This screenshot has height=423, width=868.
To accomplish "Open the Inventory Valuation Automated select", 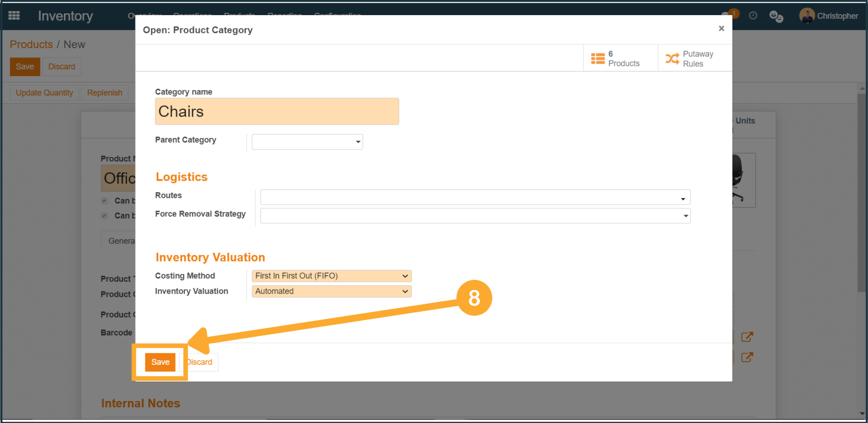I will pyautogui.click(x=331, y=291).
